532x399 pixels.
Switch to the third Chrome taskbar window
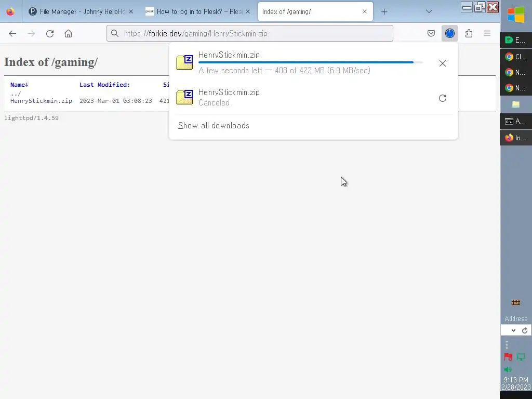[x=516, y=88]
